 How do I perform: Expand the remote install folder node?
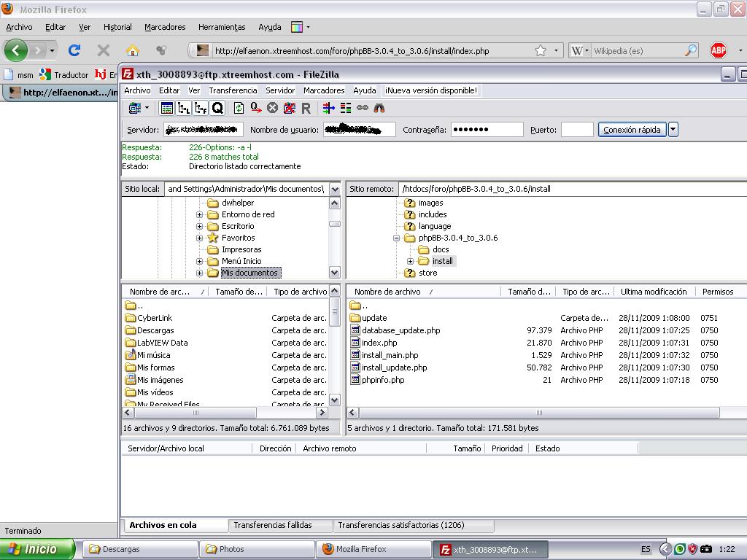click(x=410, y=262)
